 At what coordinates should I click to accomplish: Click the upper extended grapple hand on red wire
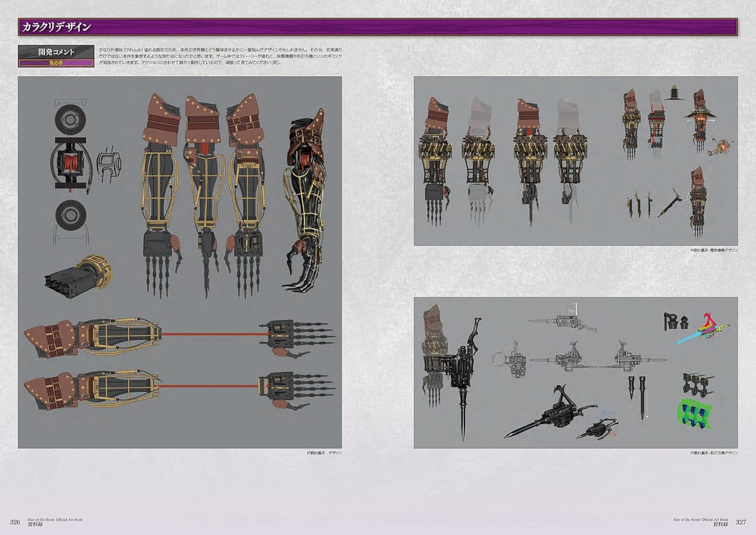click(297, 333)
